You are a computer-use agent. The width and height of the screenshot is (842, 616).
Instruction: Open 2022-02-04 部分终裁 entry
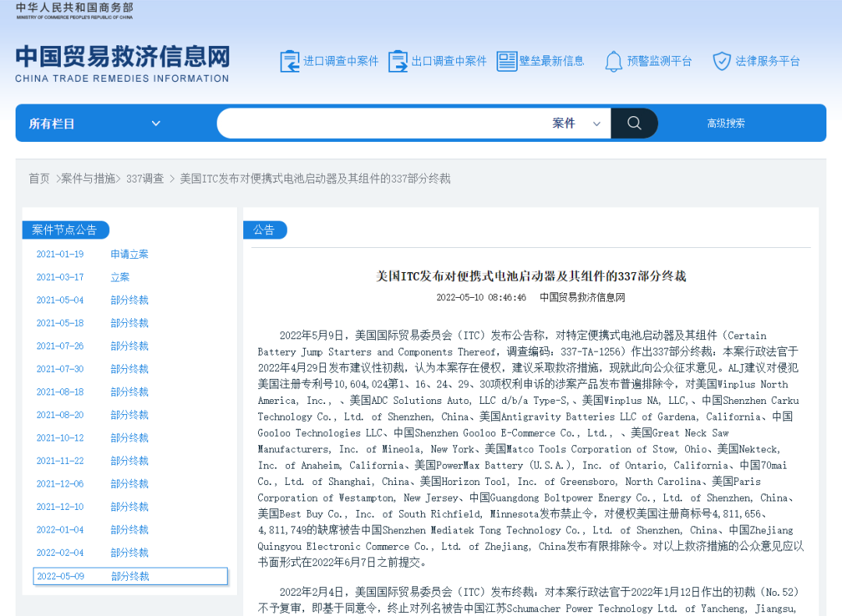92,553
